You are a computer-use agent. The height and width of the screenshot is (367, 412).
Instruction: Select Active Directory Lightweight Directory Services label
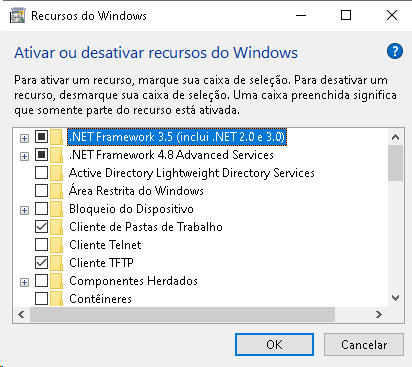pyautogui.click(x=192, y=173)
